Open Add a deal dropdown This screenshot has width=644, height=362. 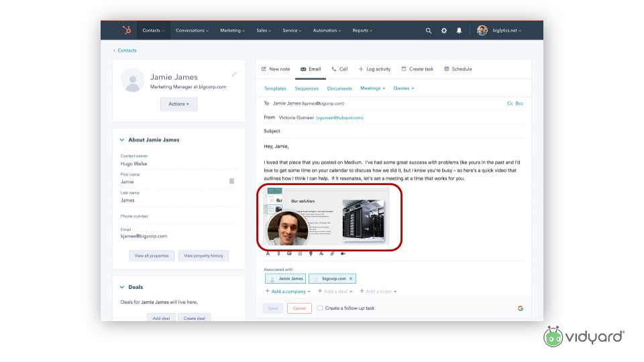pyautogui.click(x=335, y=292)
